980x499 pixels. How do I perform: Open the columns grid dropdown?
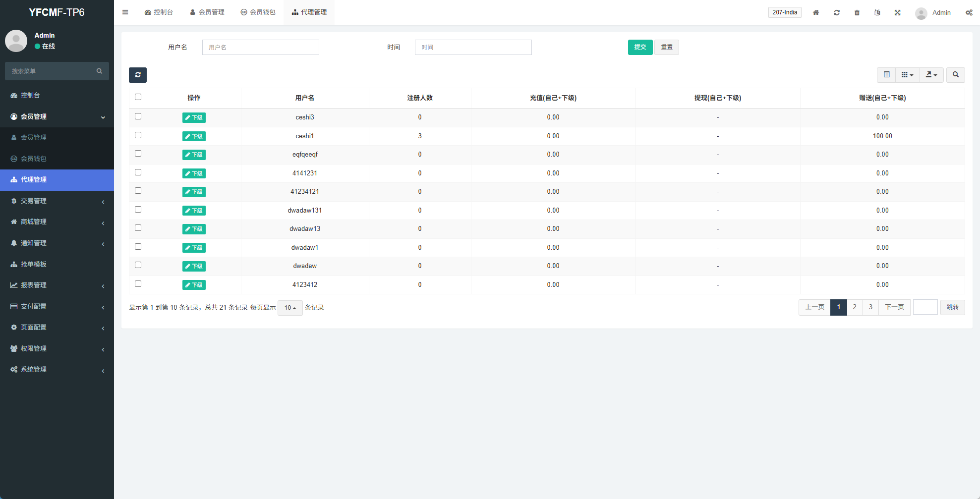pos(907,75)
